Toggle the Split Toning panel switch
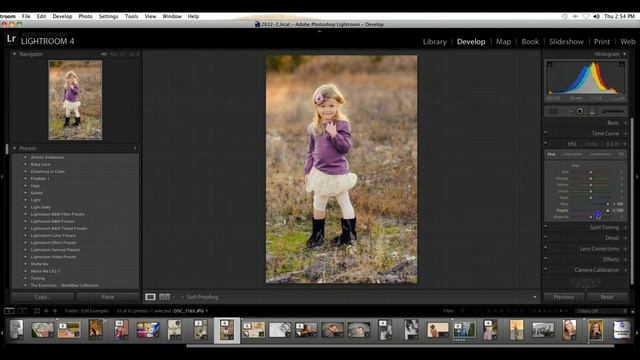 (546, 226)
